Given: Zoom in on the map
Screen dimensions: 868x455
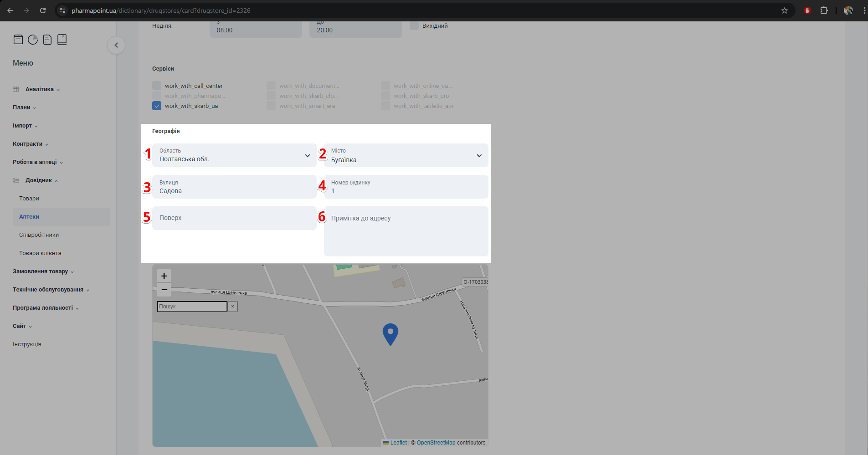Looking at the screenshot, I should pyautogui.click(x=164, y=276).
